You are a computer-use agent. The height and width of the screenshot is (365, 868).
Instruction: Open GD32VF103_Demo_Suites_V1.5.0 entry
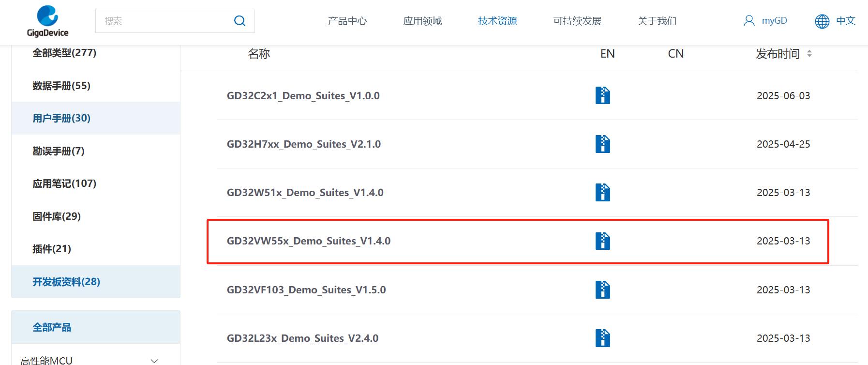click(x=306, y=290)
